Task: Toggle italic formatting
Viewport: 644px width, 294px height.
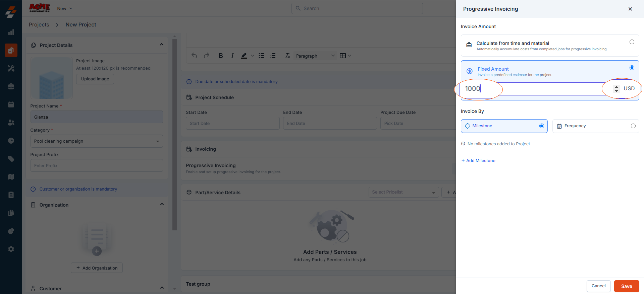Action: 232,56
